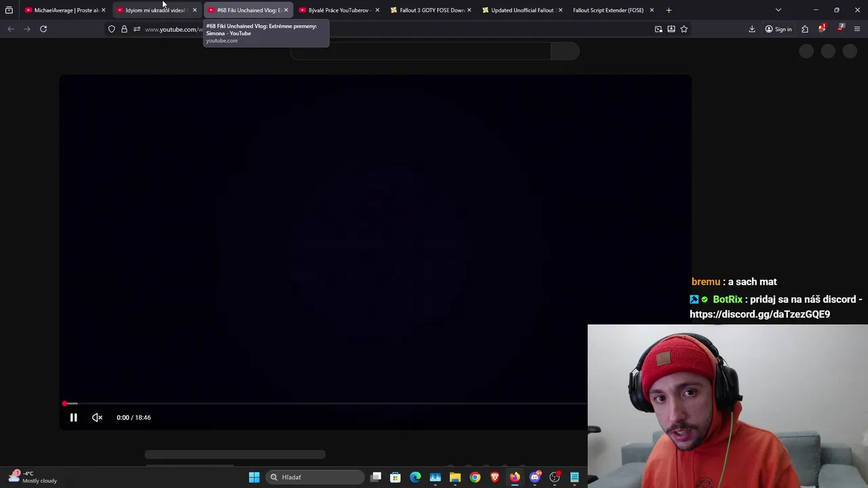Close the 'Idyiom mi ukradol videa' tab

[195, 10]
